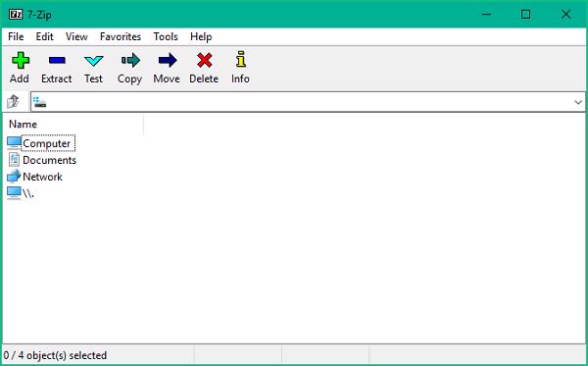Click the yellow Info icon
The width and height of the screenshot is (588, 366).
click(x=241, y=59)
